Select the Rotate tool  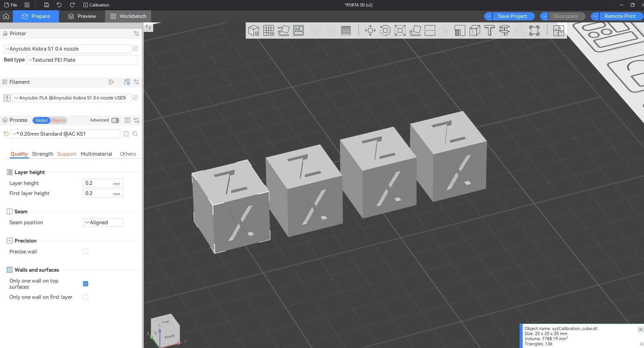[x=385, y=31]
